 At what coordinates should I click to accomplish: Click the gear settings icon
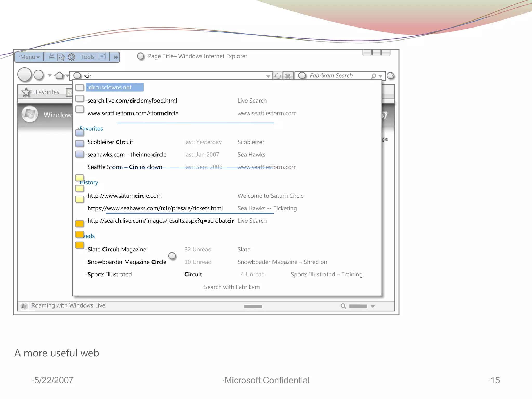71,57
